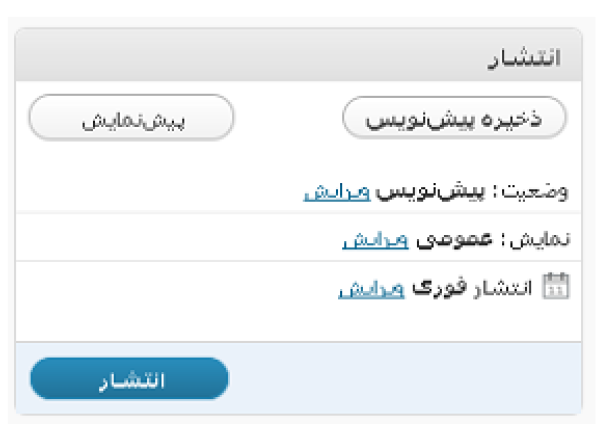Click light blue footer area beside publish button
Image resolution: width=615 pixels, height=428 pixels.
point(404,378)
